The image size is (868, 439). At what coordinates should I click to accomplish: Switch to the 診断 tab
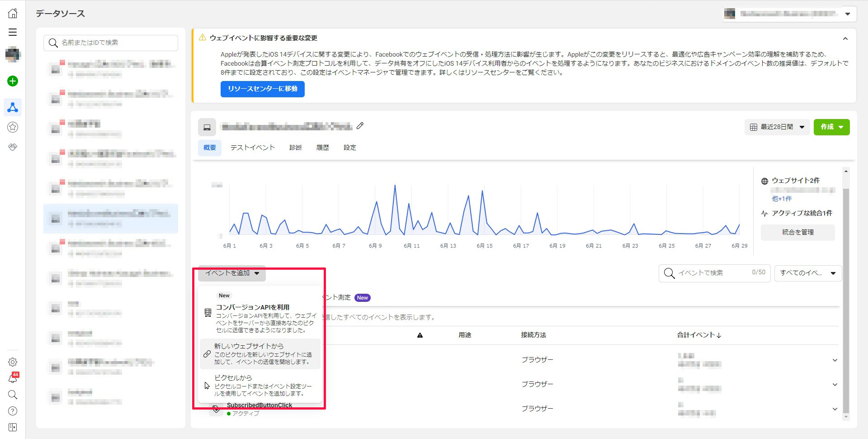pos(296,148)
